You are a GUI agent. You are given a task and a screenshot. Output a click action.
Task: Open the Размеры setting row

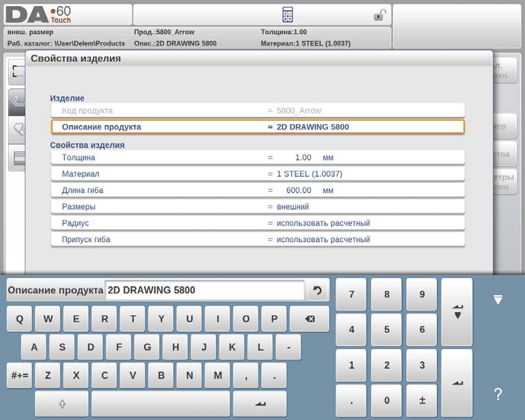coord(258,207)
